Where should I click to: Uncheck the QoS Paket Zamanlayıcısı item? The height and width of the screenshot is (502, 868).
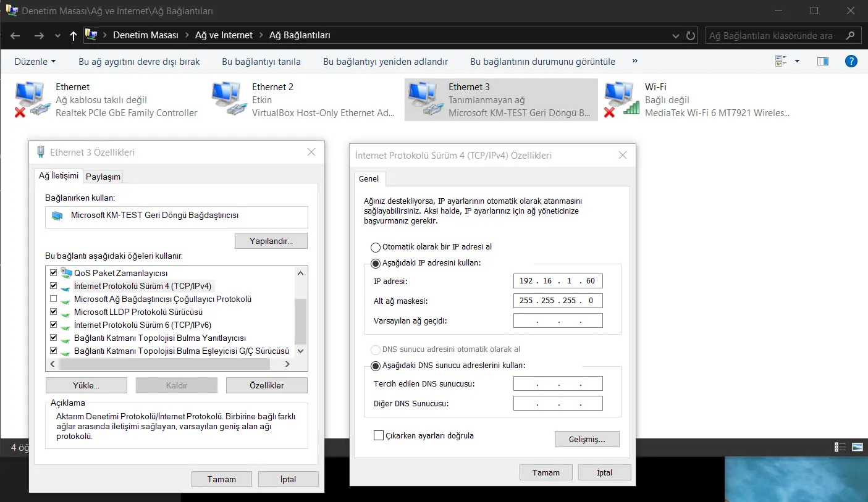53,272
